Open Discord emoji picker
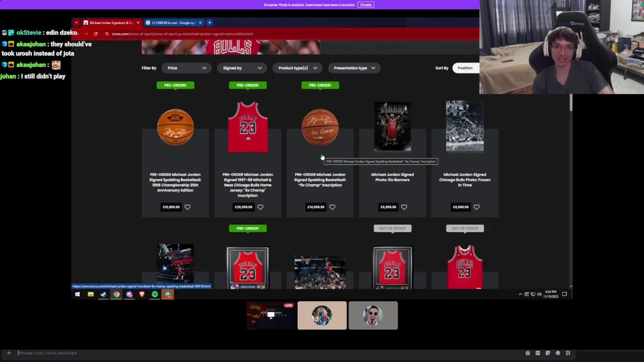This screenshot has width=644, height=362. point(557,353)
